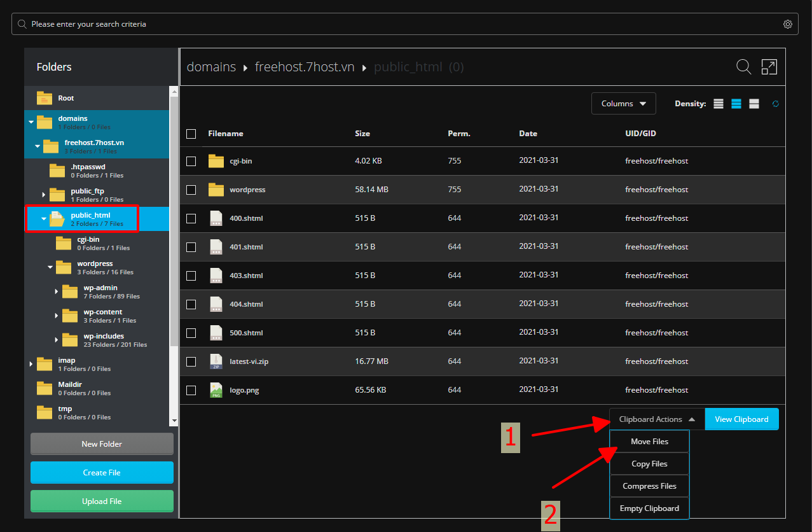Viewport: 812px width, 532px height.
Task: Click the wp-includes folder icon in the tree
Action: (69, 340)
